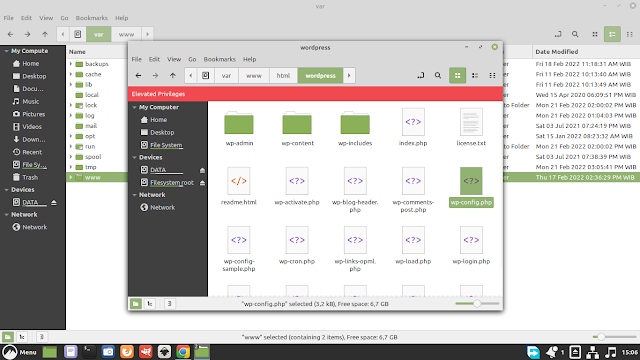Select the index.php file
Screen dimensions: 640x360
pos(413,127)
